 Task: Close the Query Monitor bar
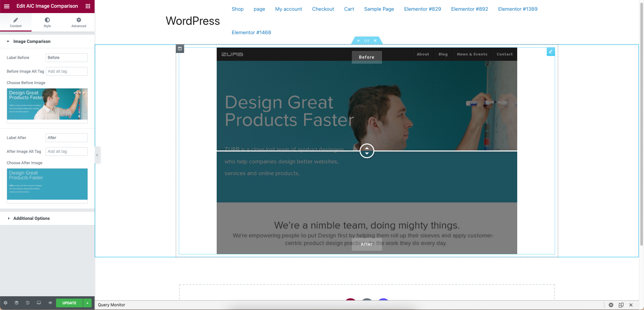click(x=631, y=305)
